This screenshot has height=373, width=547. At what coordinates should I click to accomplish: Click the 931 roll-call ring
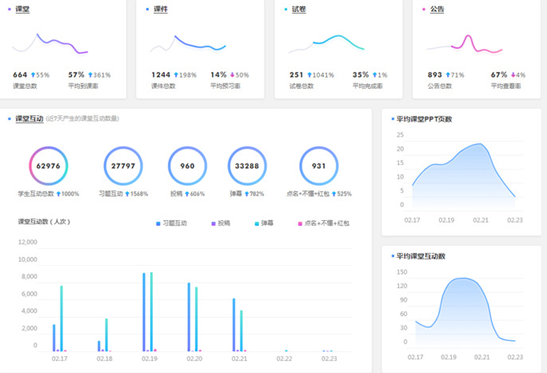(x=319, y=166)
